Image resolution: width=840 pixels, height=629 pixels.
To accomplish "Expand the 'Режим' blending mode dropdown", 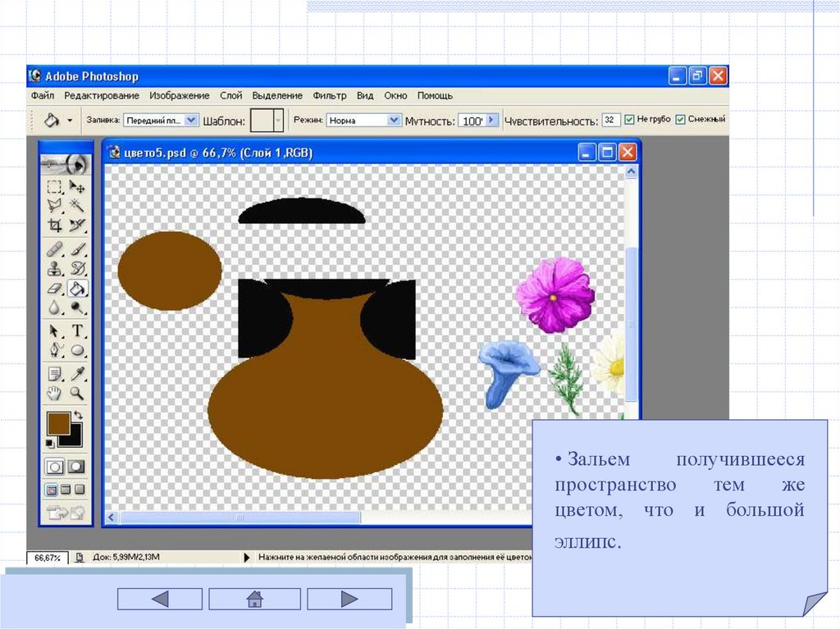I will [x=392, y=120].
